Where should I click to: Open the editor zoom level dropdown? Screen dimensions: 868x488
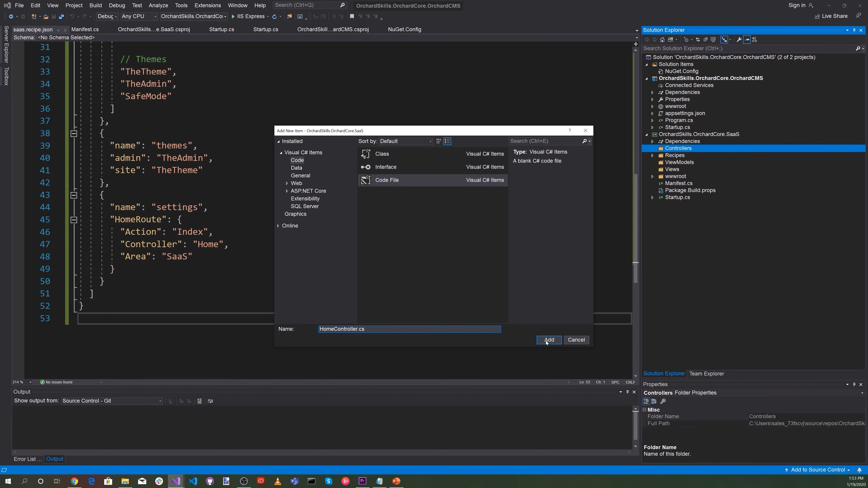click(30, 382)
